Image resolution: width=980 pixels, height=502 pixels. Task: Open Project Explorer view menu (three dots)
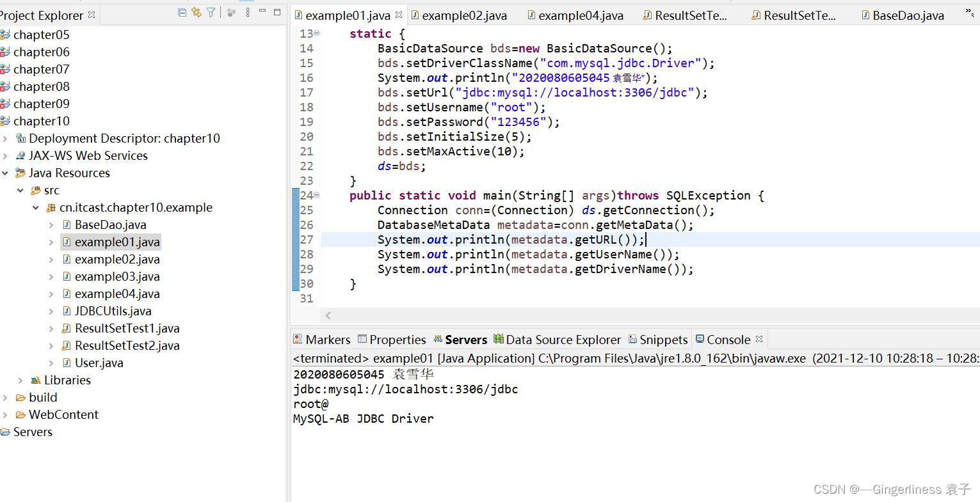pos(248,12)
